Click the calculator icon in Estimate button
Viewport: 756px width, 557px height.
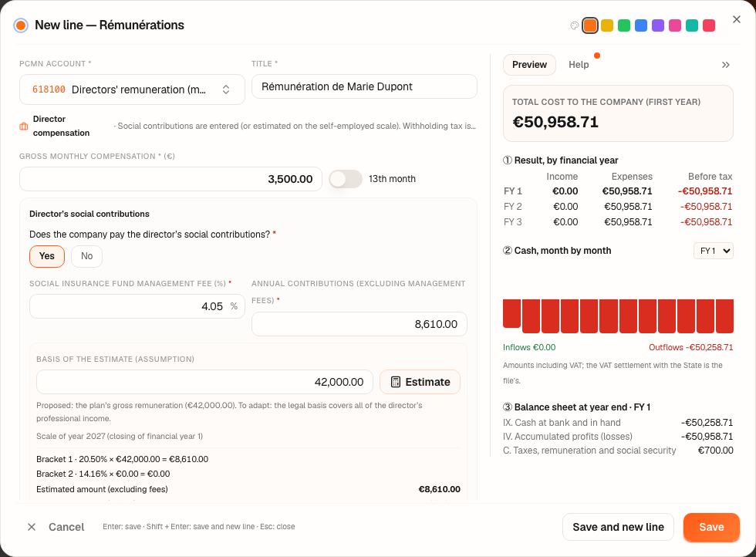[395, 382]
